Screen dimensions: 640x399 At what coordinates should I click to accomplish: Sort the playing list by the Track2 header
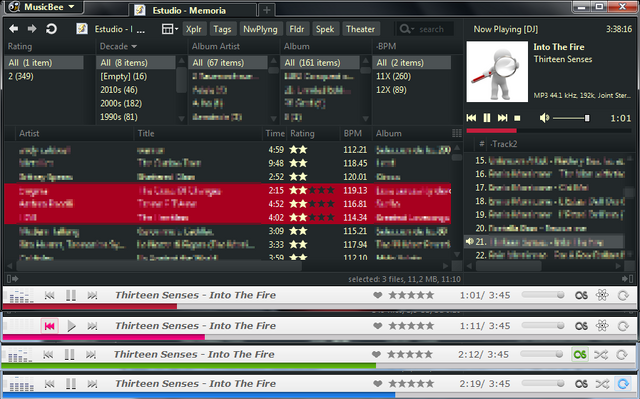click(504, 144)
